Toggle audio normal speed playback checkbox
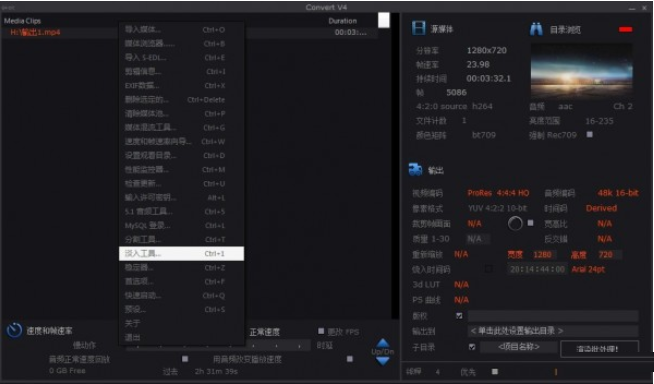Image resolution: width=654 pixels, height=384 pixels. point(185,359)
